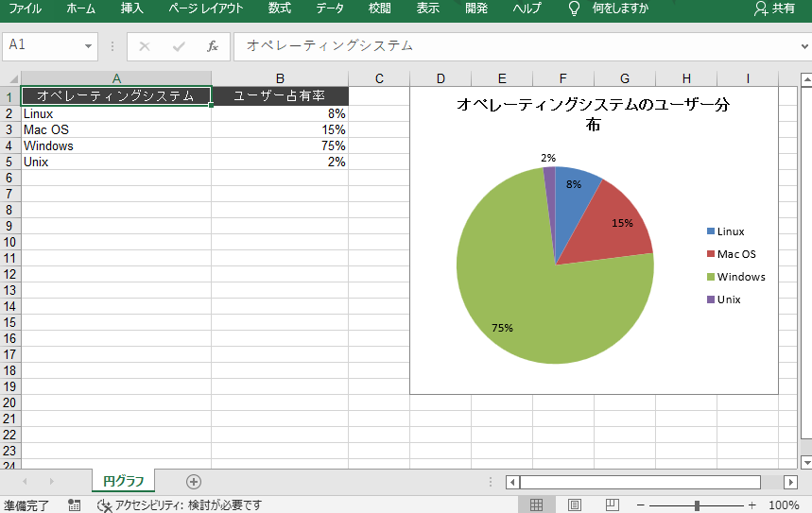This screenshot has height=513, width=812.
Task: Select column B header
Action: pyautogui.click(x=280, y=78)
